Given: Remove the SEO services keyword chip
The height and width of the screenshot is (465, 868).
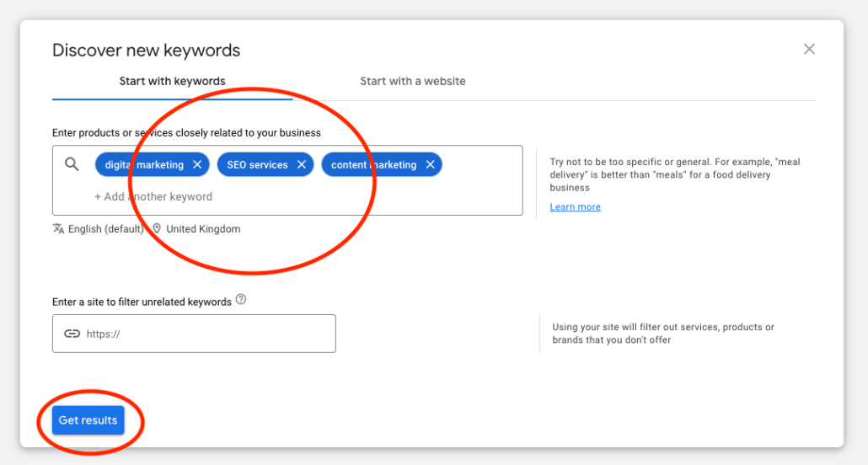Looking at the screenshot, I should [x=301, y=165].
